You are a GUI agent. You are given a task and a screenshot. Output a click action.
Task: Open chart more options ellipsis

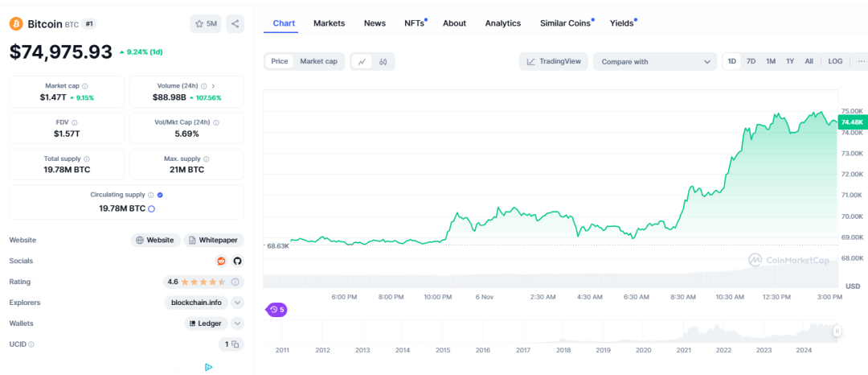[x=861, y=61]
